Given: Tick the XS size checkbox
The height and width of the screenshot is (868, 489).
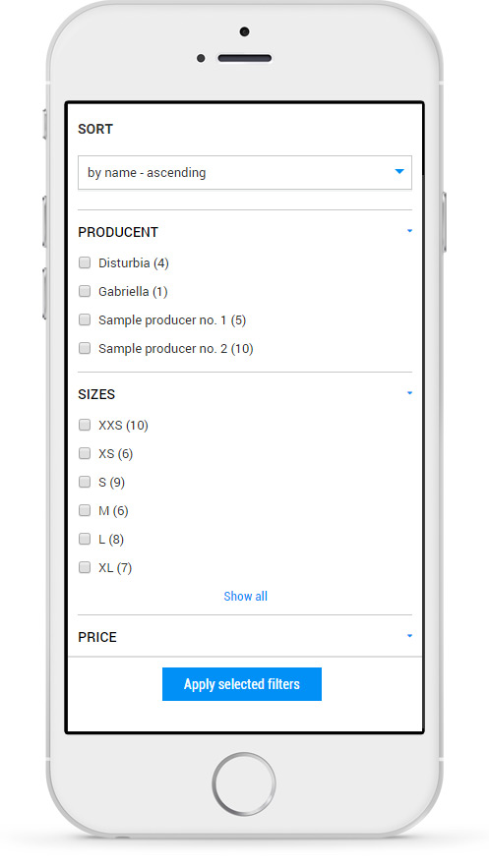Looking at the screenshot, I should click(x=85, y=453).
